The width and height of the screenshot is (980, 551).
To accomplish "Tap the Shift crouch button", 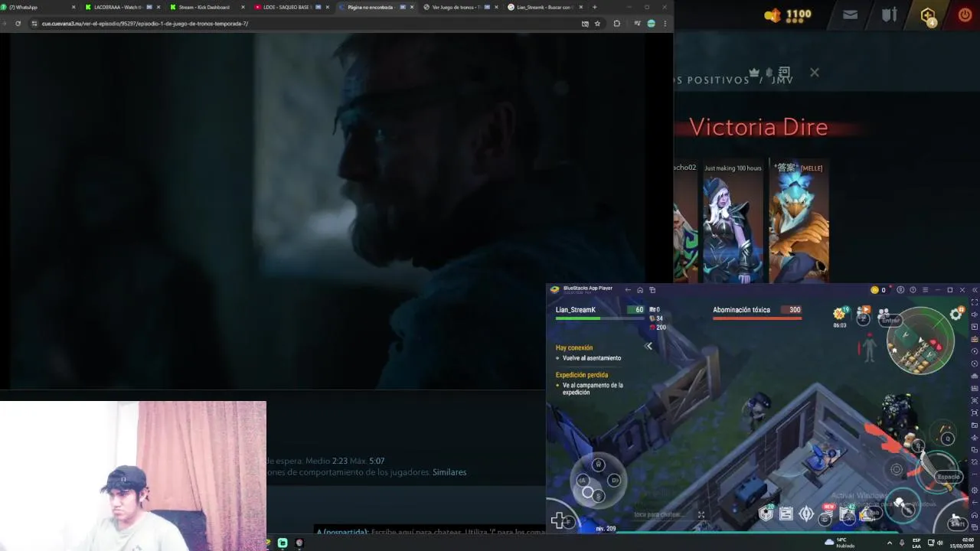I will 957,523.
